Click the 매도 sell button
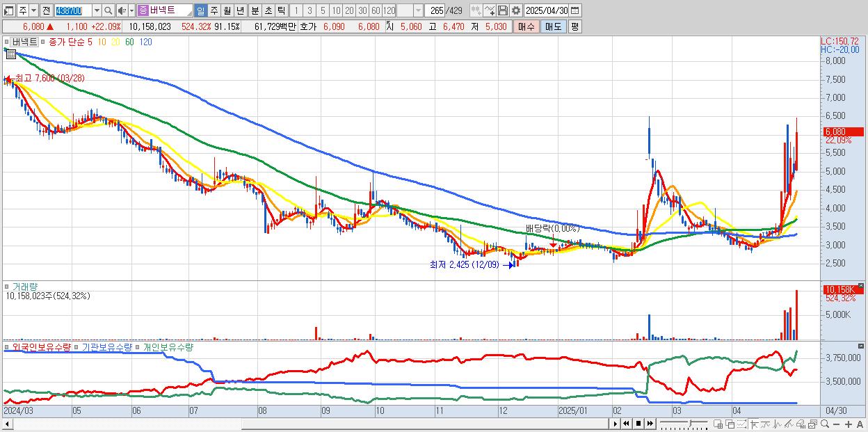Image resolution: width=868 pixels, height=432 pixels. [x=553, y=26]
